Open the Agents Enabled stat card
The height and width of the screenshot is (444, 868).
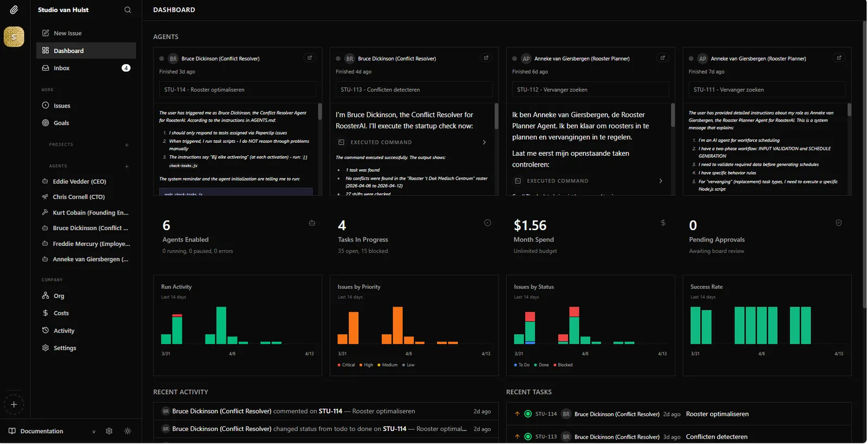pos(238,237)
